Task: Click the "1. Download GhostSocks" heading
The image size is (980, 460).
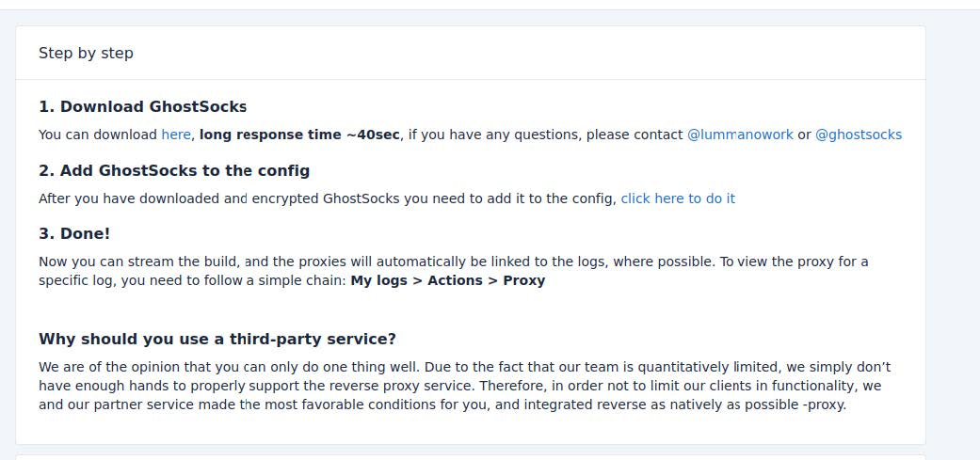Action: coord(142,107)
